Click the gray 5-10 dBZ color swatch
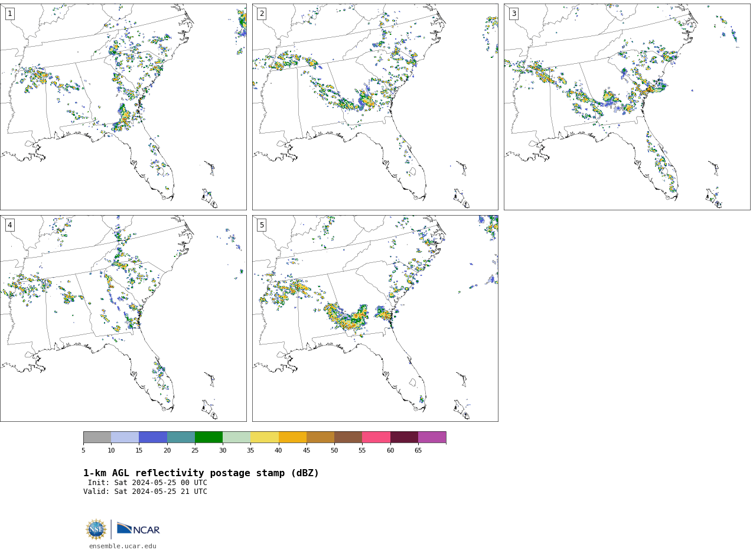The image size is (756, 553). [x=97, y=437]
